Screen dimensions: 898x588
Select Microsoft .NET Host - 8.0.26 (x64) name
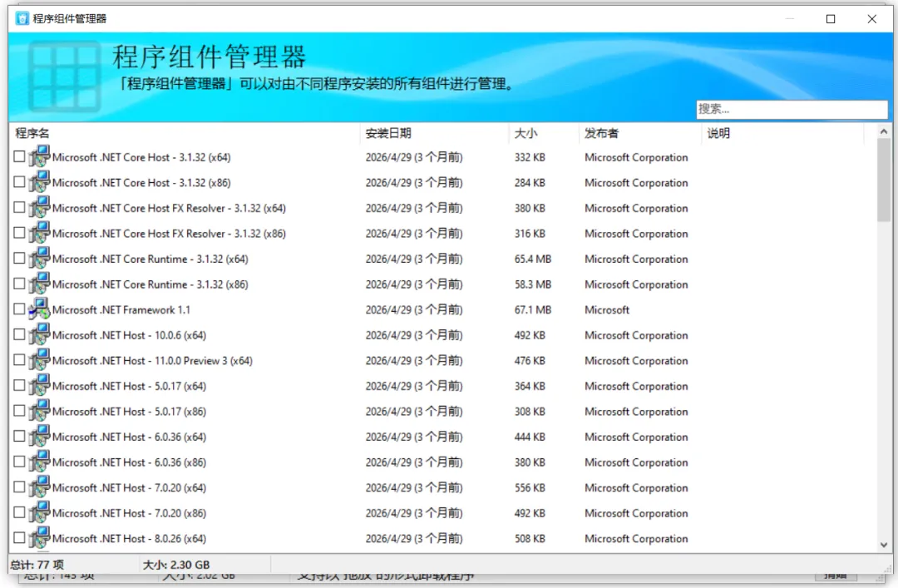tap(129, 538)
